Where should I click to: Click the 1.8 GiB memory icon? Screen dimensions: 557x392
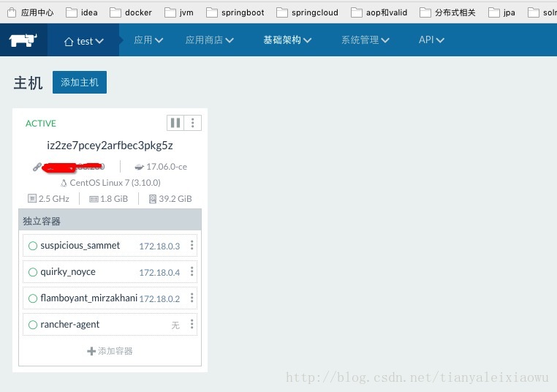pyautogui.click(x=94, y=199)
